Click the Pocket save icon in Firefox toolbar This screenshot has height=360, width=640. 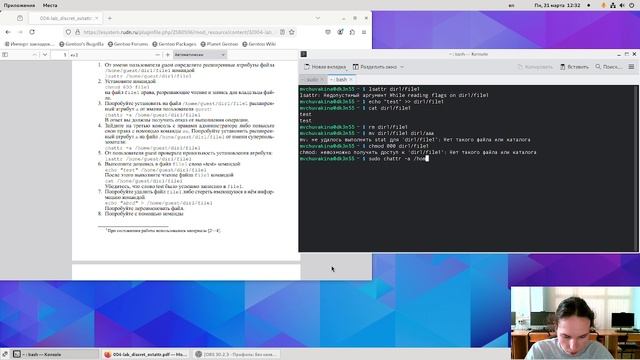pos(328,32)
